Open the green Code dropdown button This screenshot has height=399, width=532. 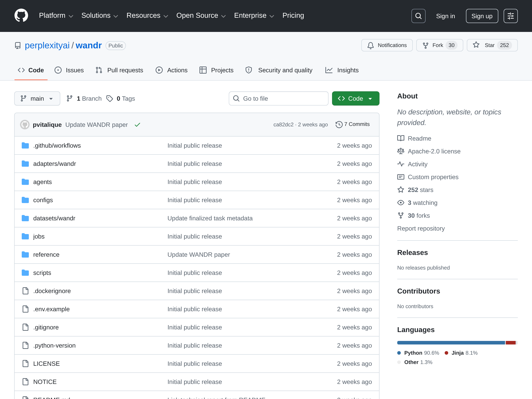point(356,99)
